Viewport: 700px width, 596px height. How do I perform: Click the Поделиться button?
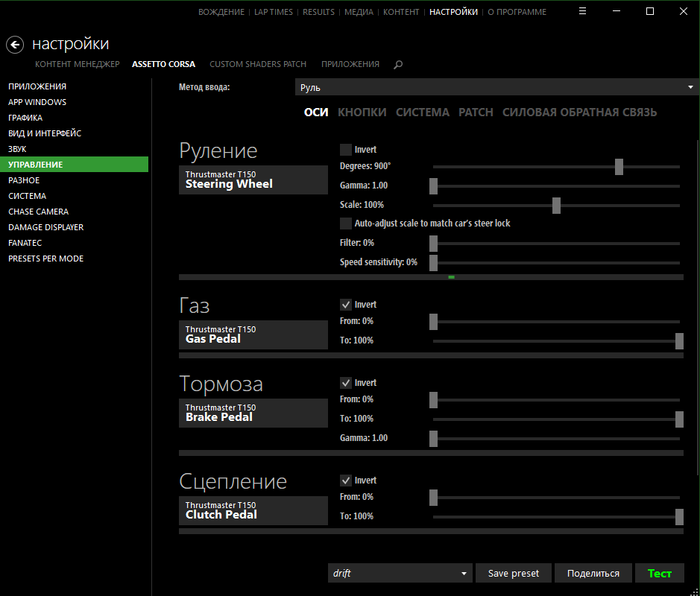click(593, 573)
